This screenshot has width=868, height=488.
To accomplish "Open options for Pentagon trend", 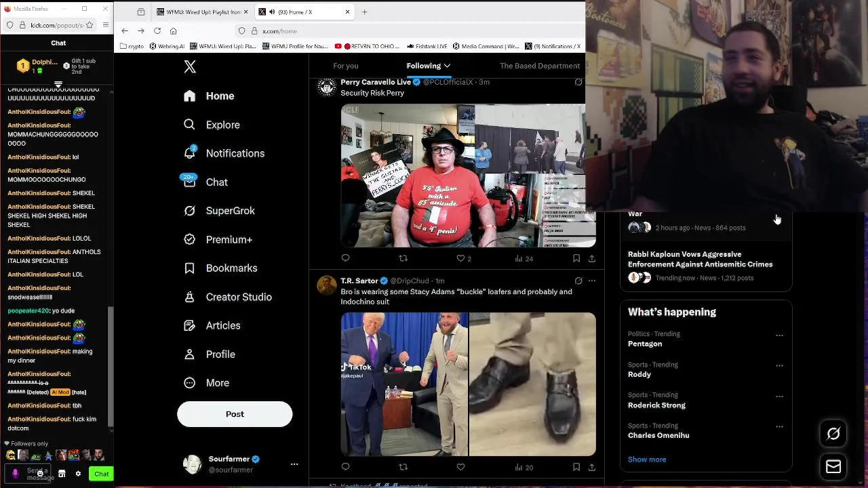I will pos(779,335).
